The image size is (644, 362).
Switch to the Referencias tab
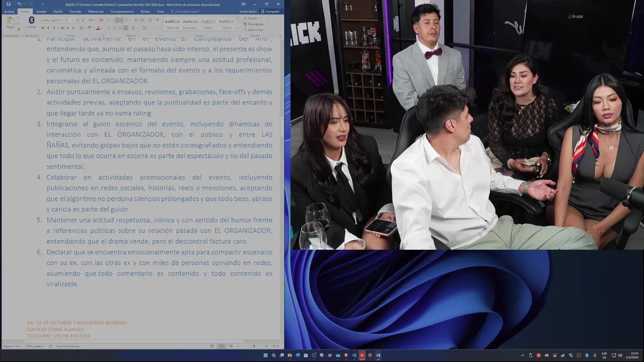coord(96,12)
